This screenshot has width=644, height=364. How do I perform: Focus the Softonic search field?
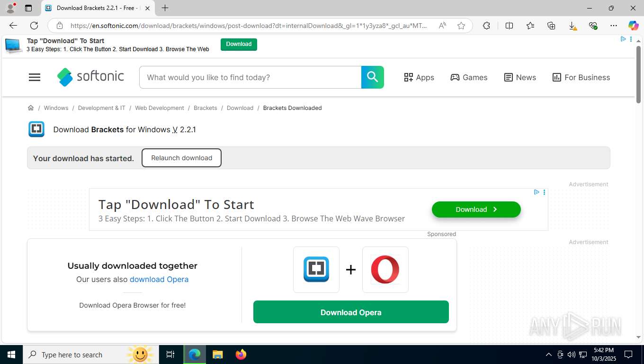250,77
